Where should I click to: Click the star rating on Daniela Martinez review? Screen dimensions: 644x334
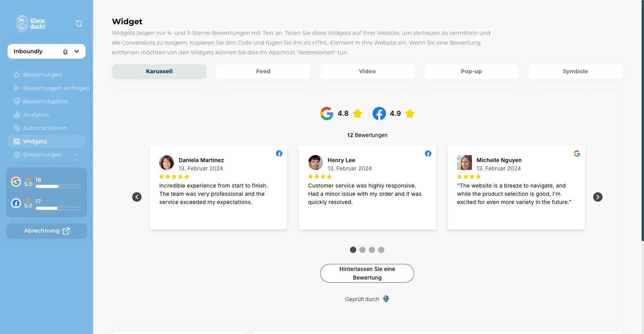click(x=174, y=177)
